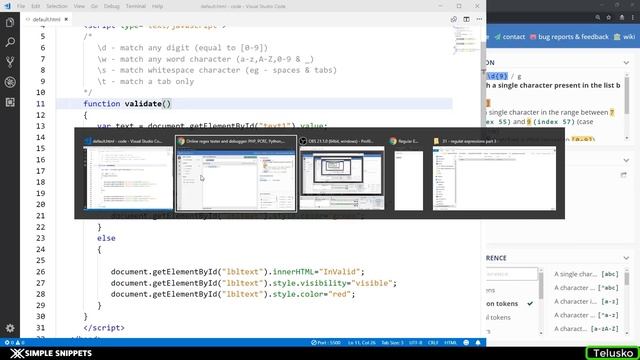
Task: Click the Port 5500 status bar item
Action: (326, 342)
